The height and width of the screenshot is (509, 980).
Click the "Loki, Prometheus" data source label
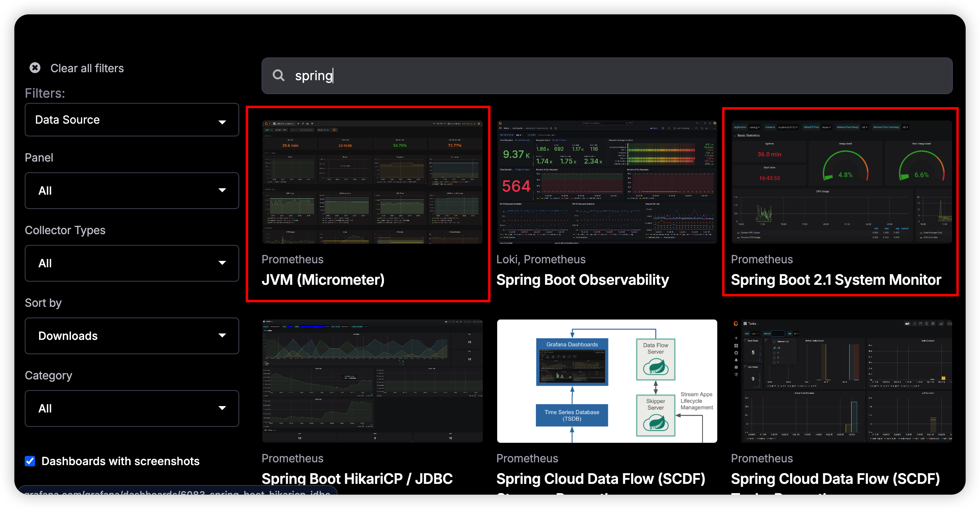click(x=541, y=259)
